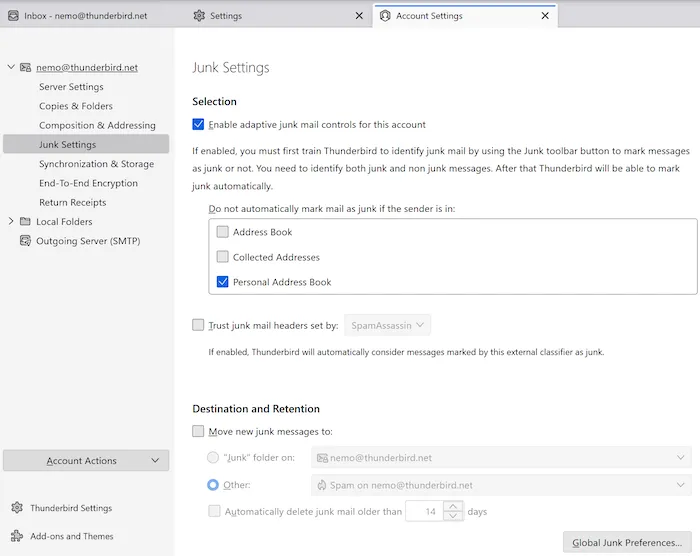
Task: Click the Local Folders folder icon
Action: click(25, 222)
